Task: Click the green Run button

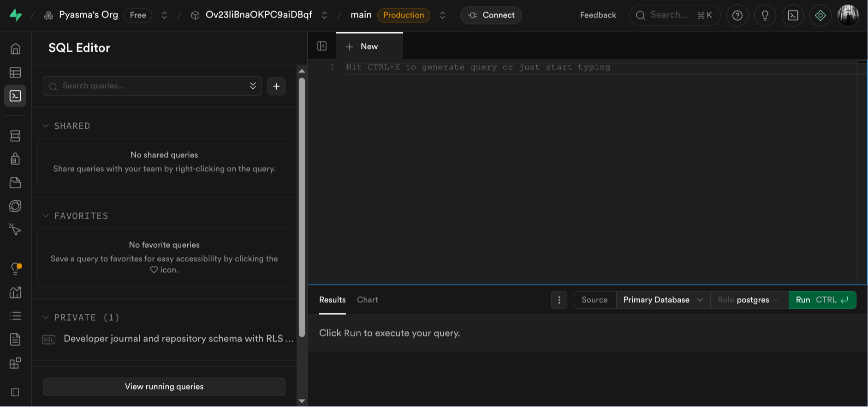Action: pyautogui.click(x=822, y=300)
